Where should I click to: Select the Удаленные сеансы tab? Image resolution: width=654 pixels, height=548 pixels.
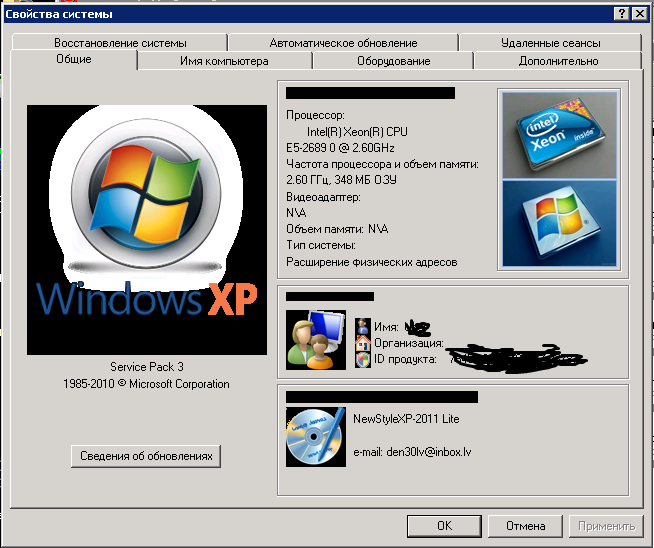[550, 43]
